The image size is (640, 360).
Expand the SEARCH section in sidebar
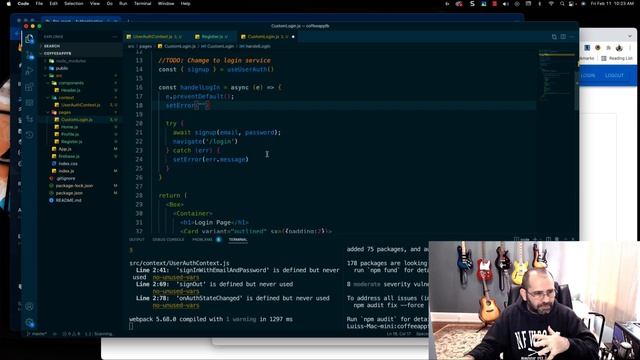point(52,46)
